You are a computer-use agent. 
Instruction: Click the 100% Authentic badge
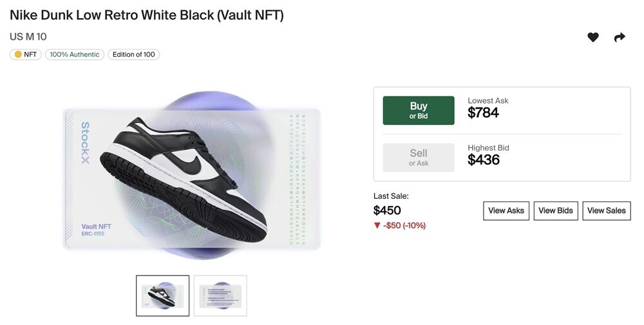(x=75, y=55)
